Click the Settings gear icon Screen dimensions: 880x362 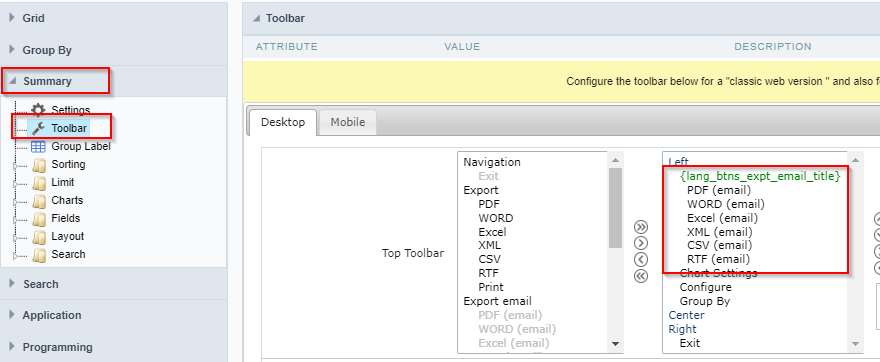pyautogui.click(x=38, y=110)
